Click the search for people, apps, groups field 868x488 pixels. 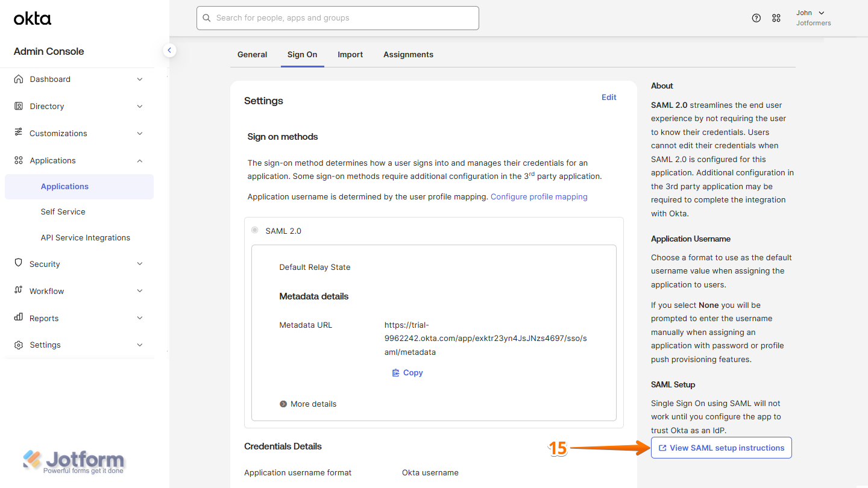point(338,18)
